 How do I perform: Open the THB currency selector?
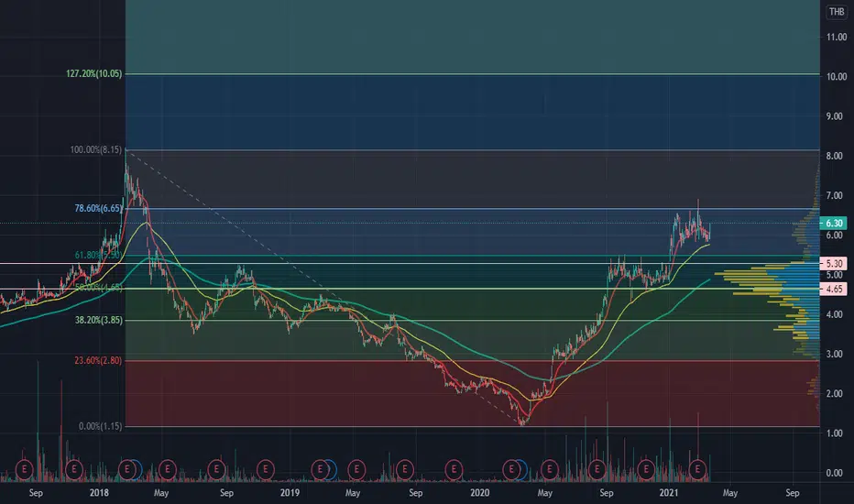coord(835,12)
